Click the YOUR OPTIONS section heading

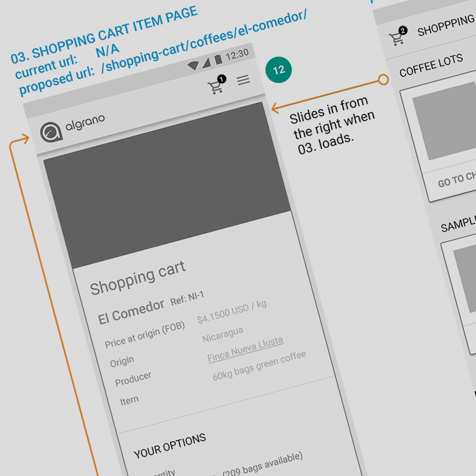click(x=170, y=446)
